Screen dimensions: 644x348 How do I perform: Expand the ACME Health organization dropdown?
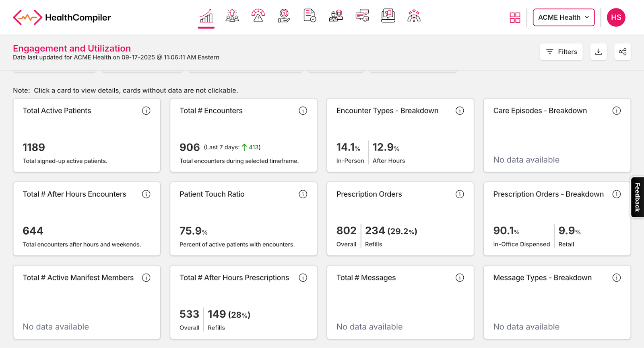563,18
